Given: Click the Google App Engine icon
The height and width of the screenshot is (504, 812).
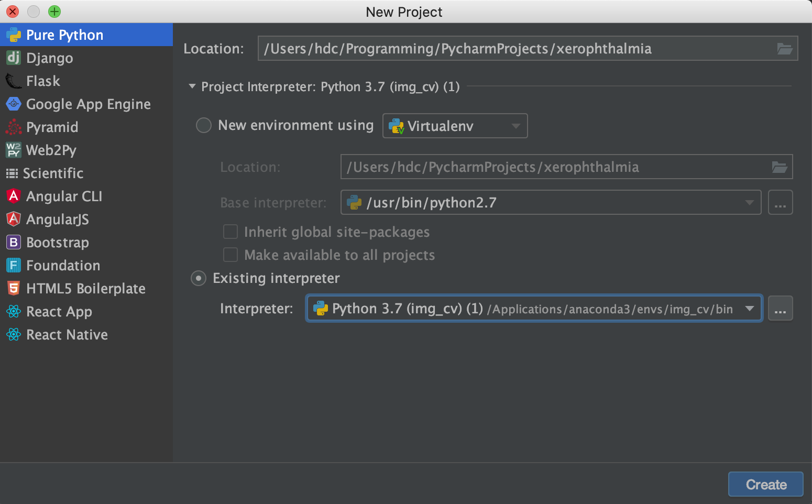Looking at the screenshot, I should (14, 104).
